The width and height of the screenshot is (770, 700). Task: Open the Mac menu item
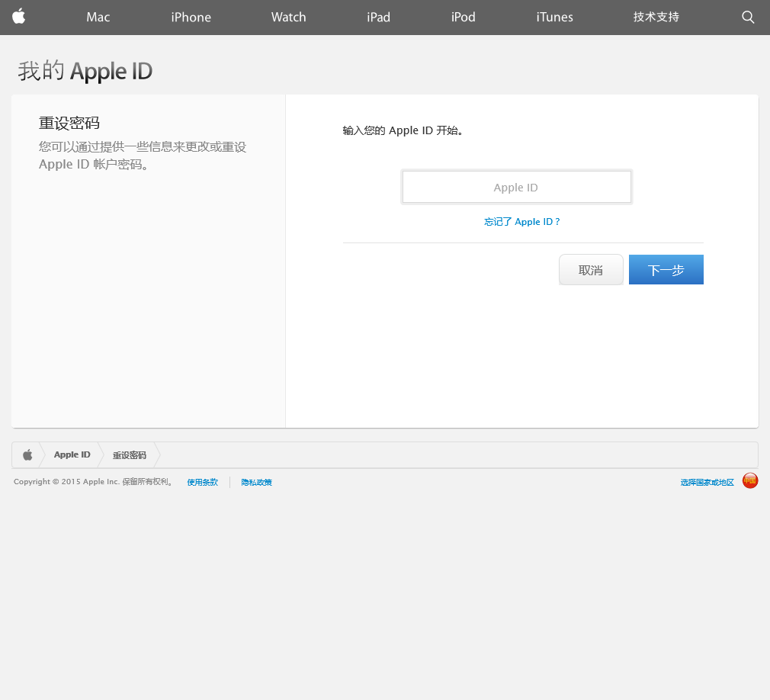(98, 18)
